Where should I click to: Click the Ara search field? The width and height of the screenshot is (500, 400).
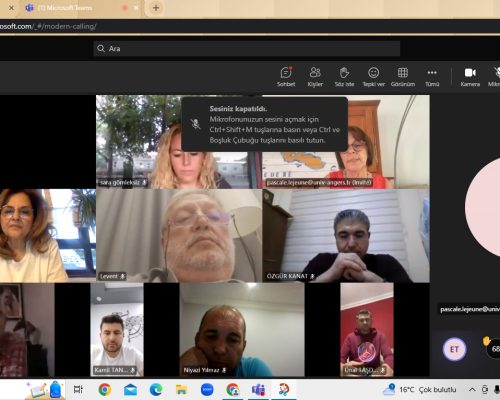click(x=247, y=49)
